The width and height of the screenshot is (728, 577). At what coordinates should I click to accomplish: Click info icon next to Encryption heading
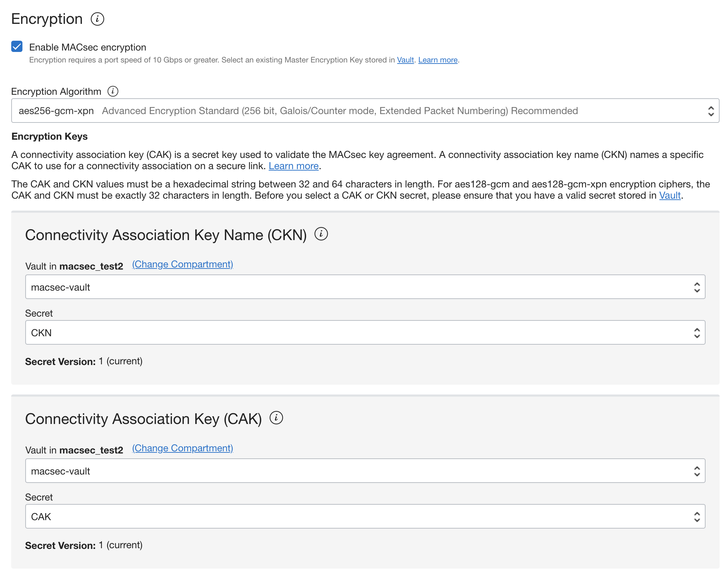(97, 19)
